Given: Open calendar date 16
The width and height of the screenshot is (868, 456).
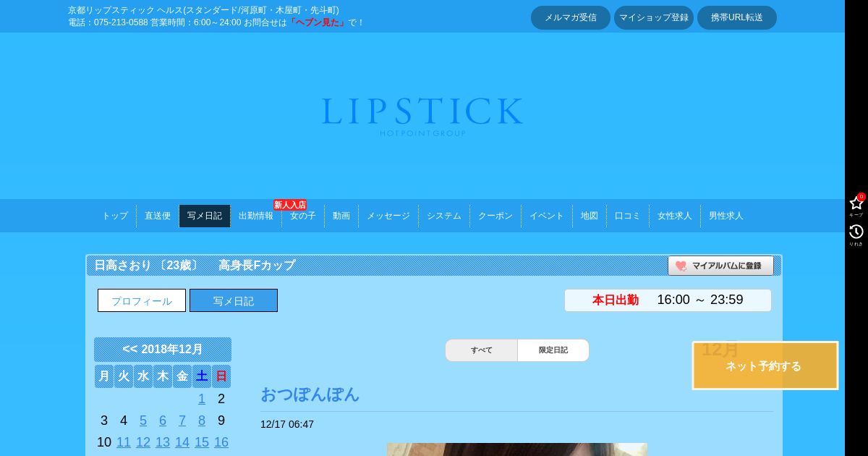Looking at the screenshot, I should pyautogui.click(x=221, y=442).
